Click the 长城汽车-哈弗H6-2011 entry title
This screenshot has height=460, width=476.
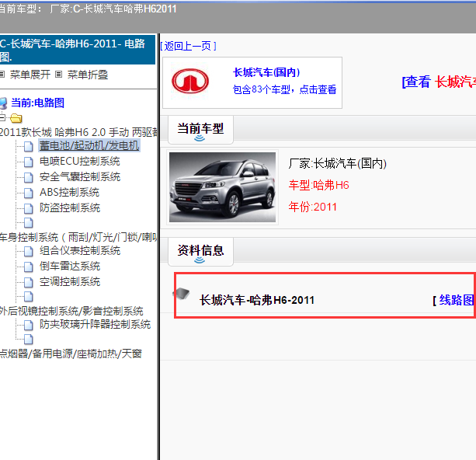click(x=257, y=300)
